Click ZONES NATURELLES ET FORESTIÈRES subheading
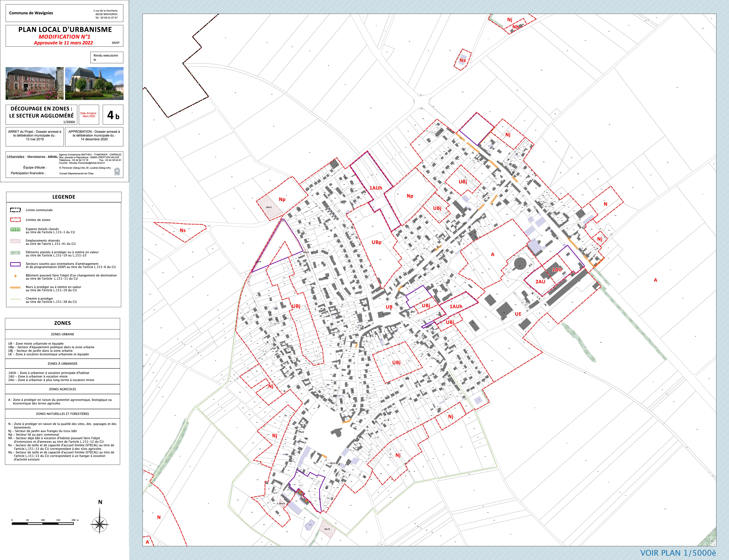The image size is (729, 560). coord(62,414)
